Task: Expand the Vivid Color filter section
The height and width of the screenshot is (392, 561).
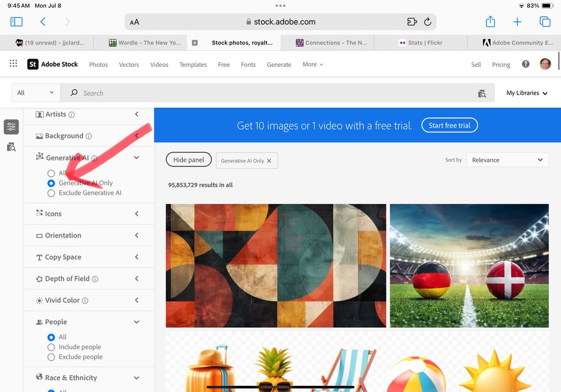Action: [x=136, y=300]
